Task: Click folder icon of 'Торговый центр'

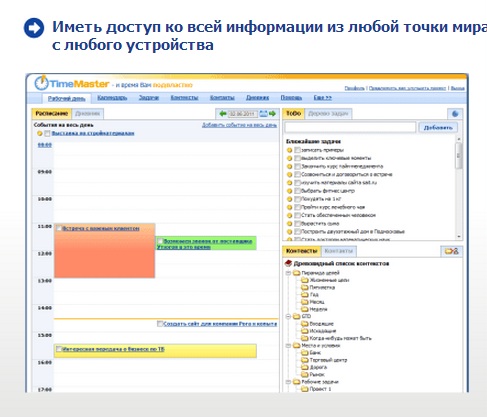Action: pyautogui.click(x=304, y=360)
